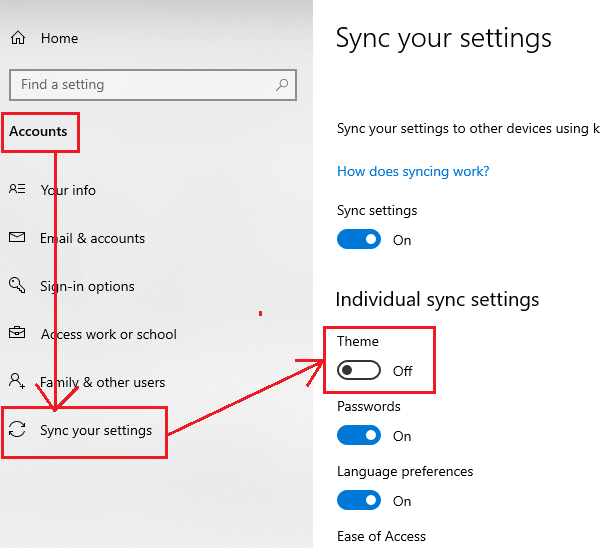
Task: Open Access work or school
Action: (x=108, y=334)
